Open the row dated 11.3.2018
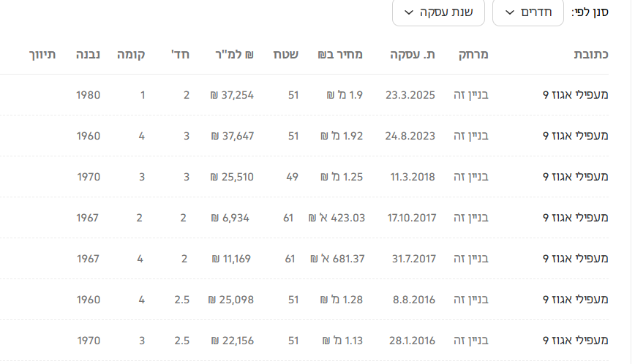This screenshot has height=364, width=635. (x=410, y=177)
